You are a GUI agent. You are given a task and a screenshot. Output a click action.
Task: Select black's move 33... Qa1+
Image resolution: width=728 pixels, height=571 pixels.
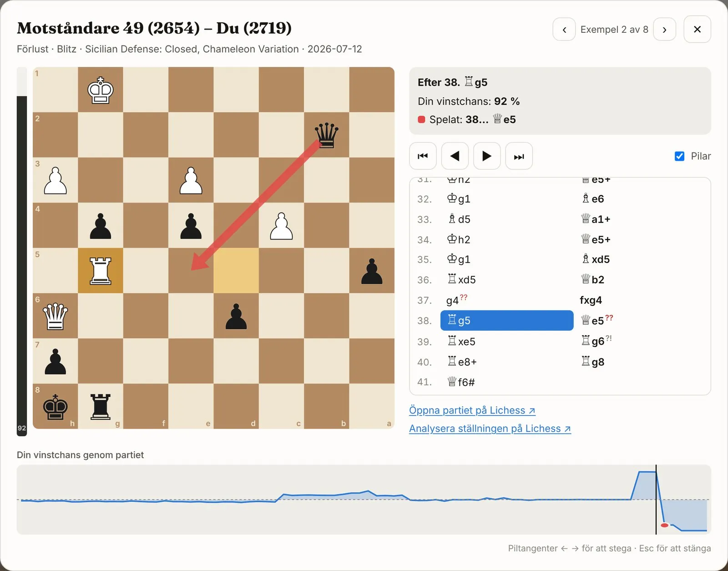coord(596,219)
